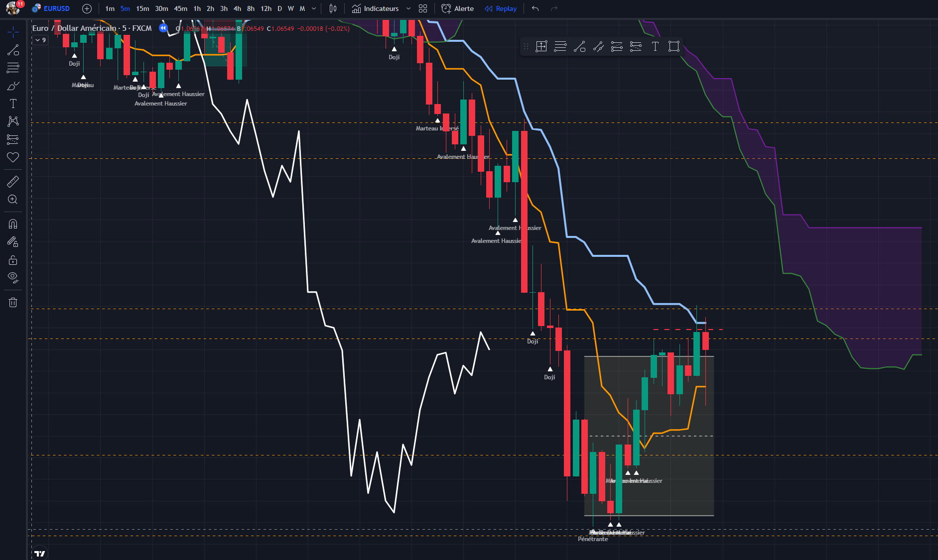Open the indicator templates dropdown arrow
This screenshot has height=560, width=938.
[x=408, y=8]
